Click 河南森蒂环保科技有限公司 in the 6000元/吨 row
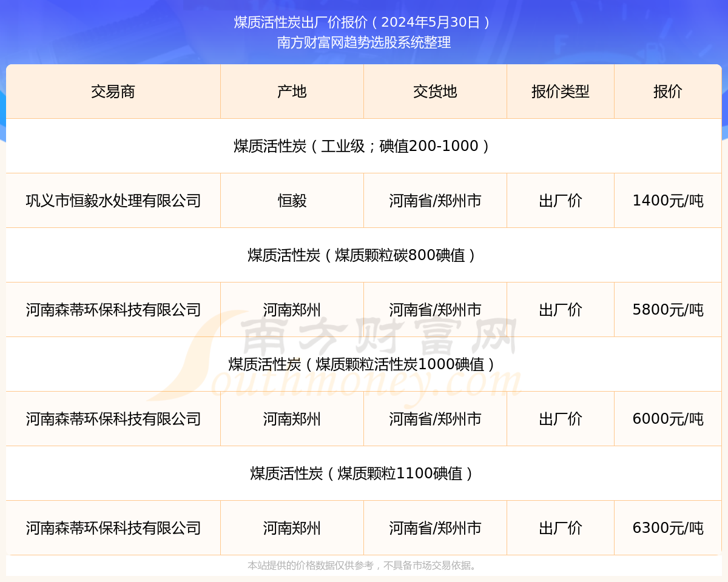 113,419
